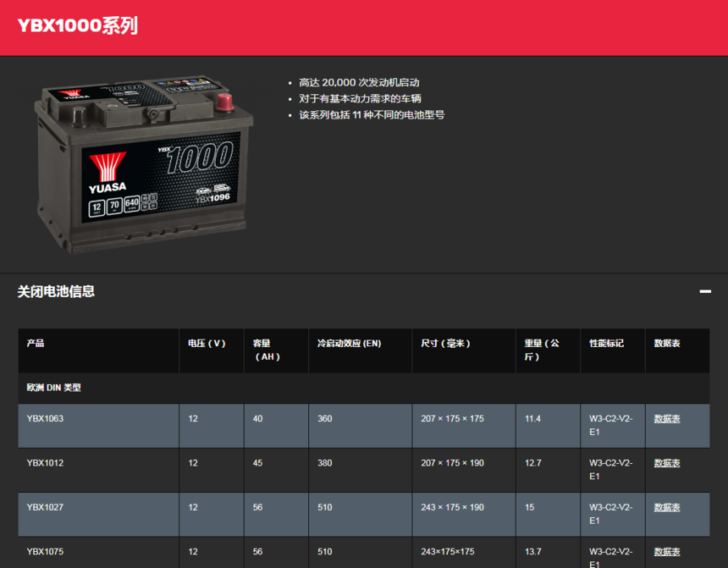Collapse the battery info section with minus icon
The image size is (728, 568).
click(x=705, y=291)
